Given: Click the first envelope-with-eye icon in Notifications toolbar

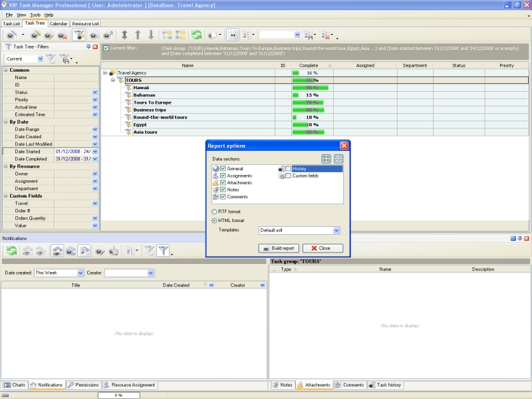Looking at the screenshot, I should point(27,251).
